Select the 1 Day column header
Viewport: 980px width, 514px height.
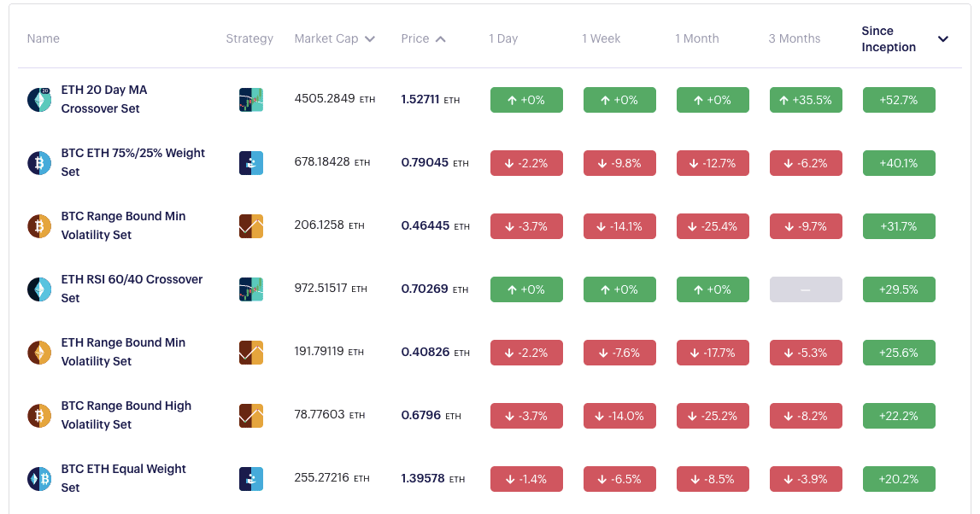(x=503, y=38)
